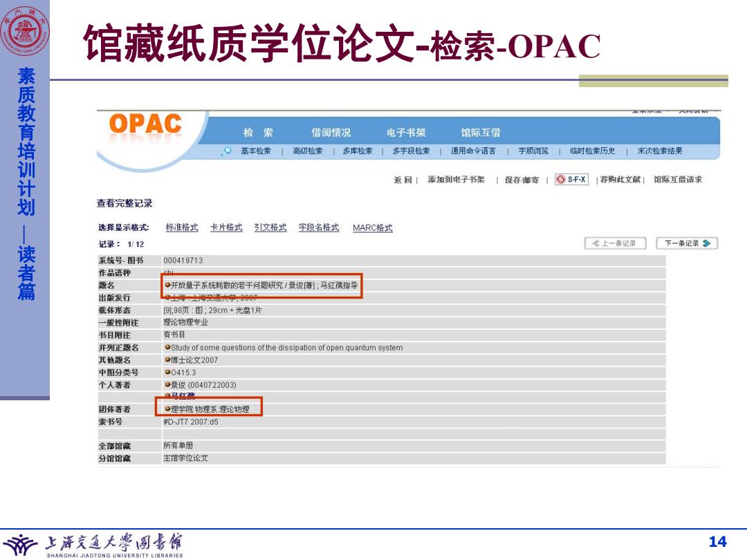This screenshot has height=560, width=747.
Task: Click the bullet icon before 博士论文2007
Action: click(167, 360)
